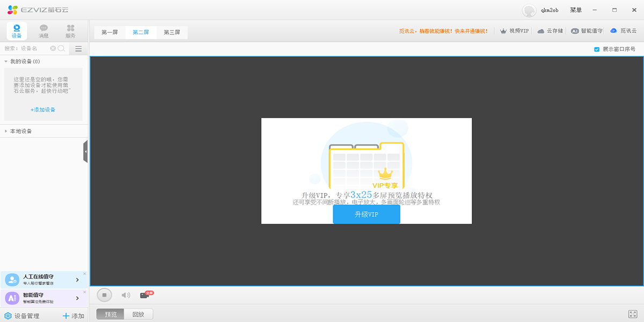
Task: Open the 智能值守 AI service
Action: pos(587,31)
